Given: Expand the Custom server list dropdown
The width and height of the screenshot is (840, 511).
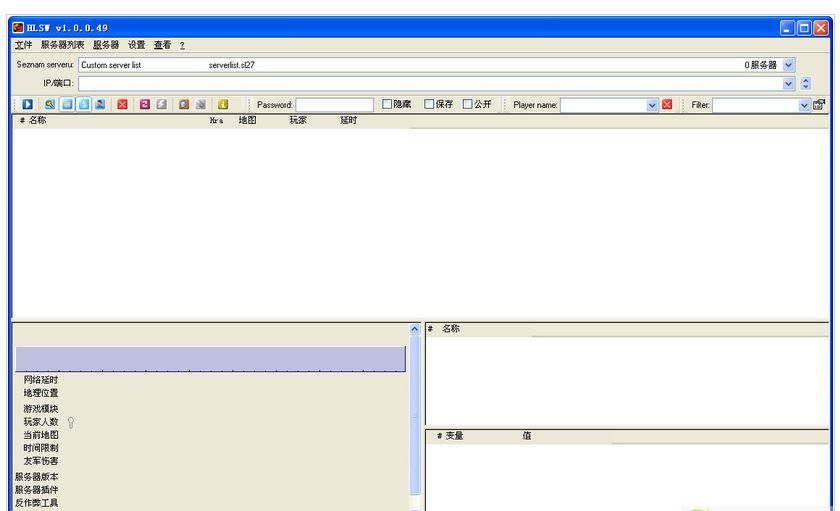Looking at the screenshot, I should (788, 64).
